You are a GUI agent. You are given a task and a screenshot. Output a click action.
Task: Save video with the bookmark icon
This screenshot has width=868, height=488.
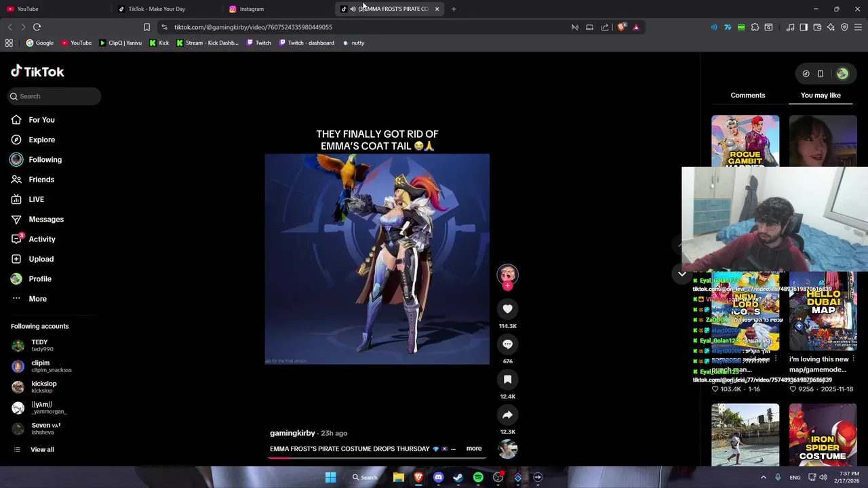point(507,380)
